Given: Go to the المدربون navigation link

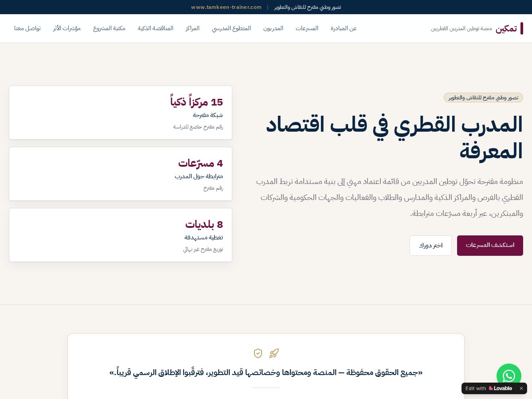Looking at the screenshot, I should tap(273, 28).
